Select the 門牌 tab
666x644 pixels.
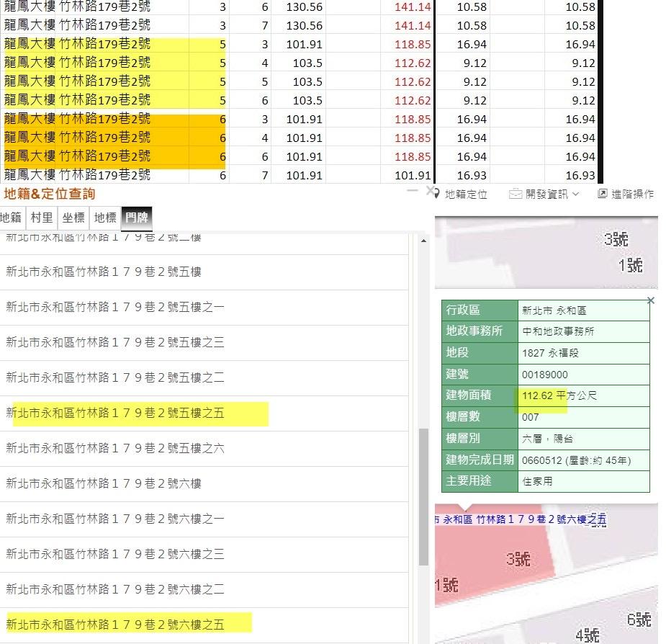point(137,218)
